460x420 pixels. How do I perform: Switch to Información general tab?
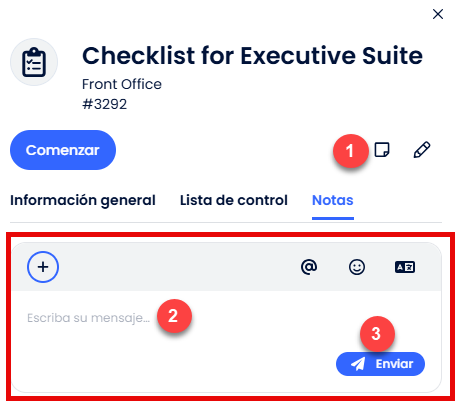83,200
